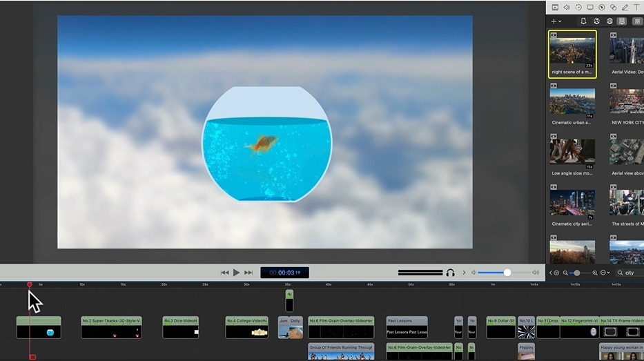The image size is (644, 361).
Task: Adjust the timeline zoom slider
Action: (580, 273)
